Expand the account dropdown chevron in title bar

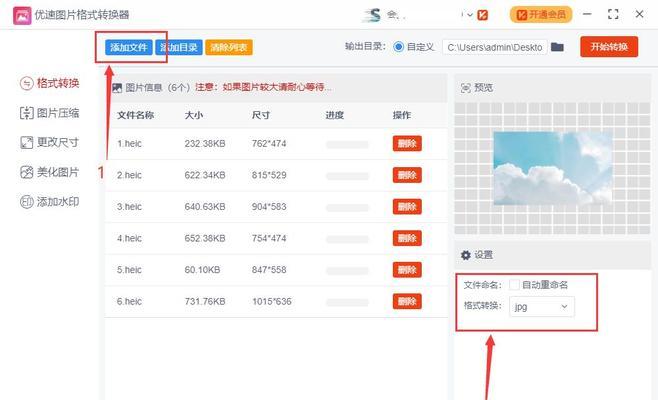coord(470,15)
